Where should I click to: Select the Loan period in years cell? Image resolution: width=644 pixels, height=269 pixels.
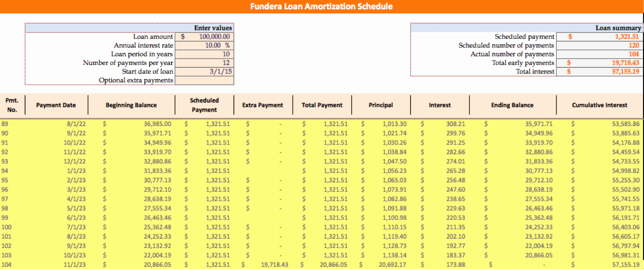(x=204, y=54)
